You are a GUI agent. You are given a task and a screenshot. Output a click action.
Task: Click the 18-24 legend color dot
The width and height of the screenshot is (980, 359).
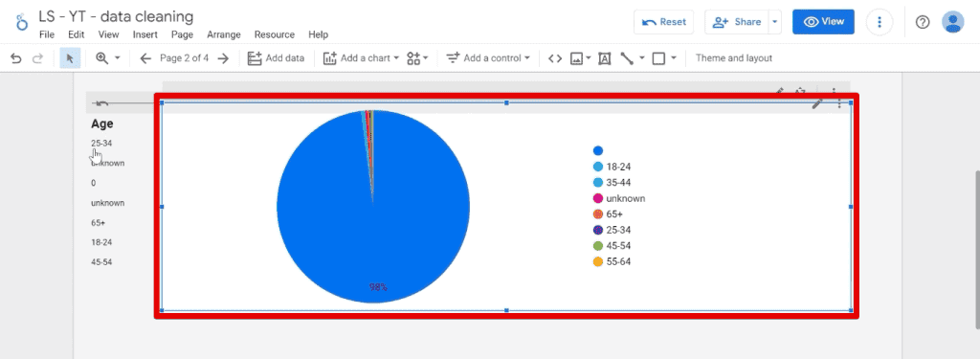pos(597,167)
